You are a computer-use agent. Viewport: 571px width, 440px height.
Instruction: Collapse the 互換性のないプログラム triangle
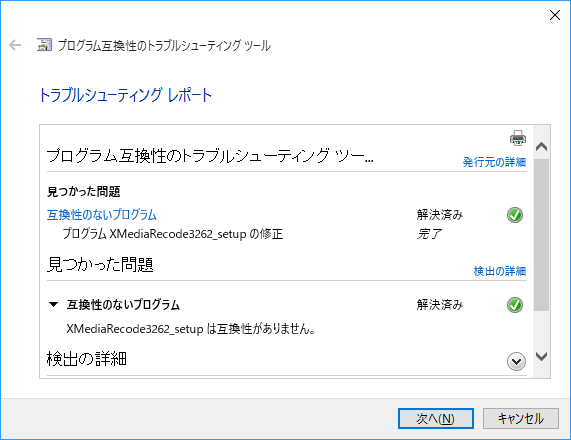[54, 305]
